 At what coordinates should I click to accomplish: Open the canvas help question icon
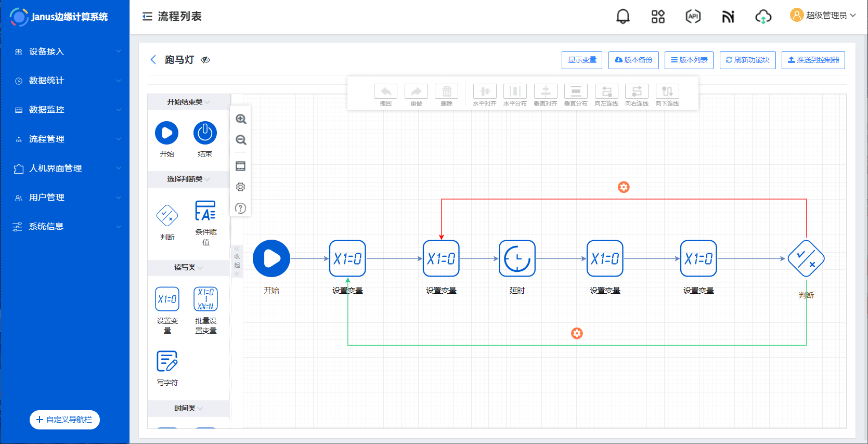(x=240, y=208)
